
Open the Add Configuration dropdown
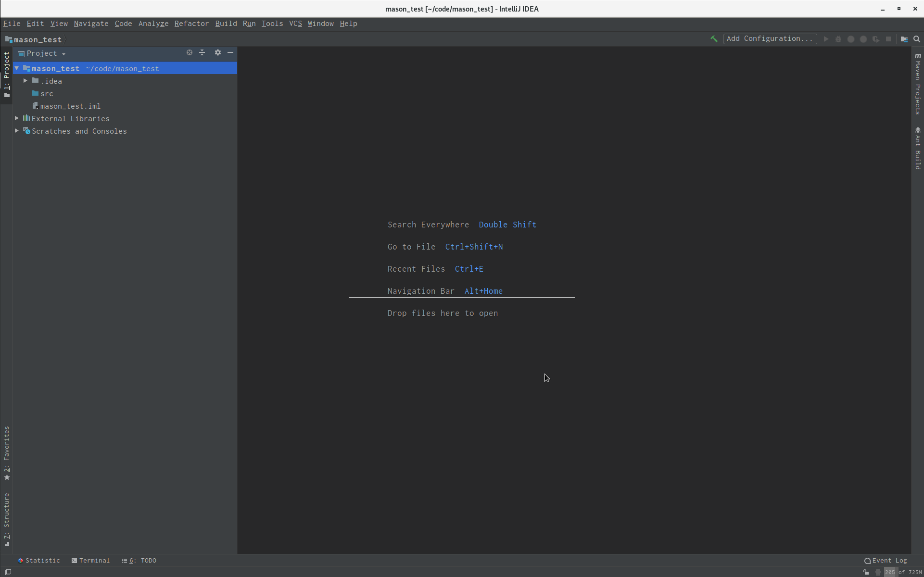tap(770, 39)
